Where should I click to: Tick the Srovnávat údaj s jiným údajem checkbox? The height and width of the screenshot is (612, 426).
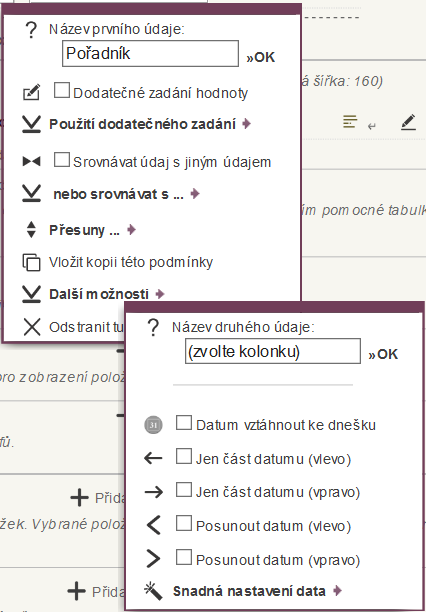point(62,160)
